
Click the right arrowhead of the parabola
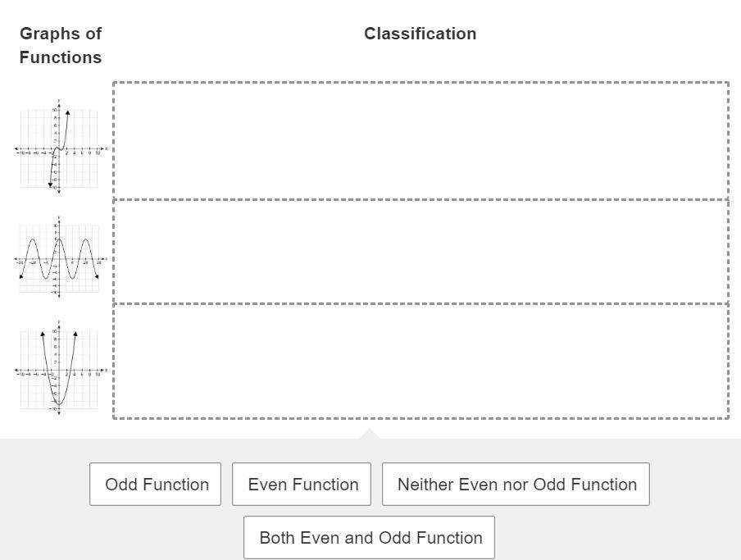click(75, 334)
